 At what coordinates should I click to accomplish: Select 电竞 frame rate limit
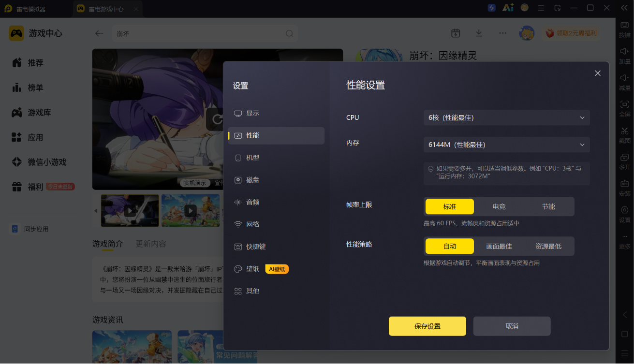point(499,206)
